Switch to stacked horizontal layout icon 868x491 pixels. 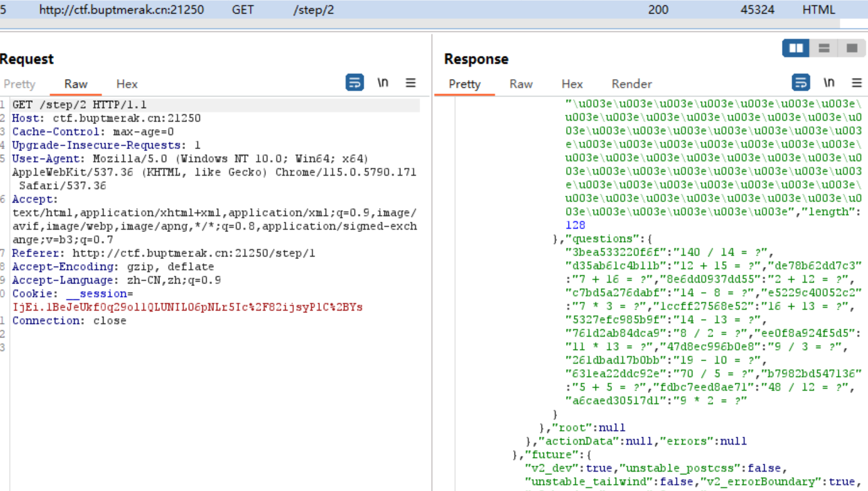point(824,48)
